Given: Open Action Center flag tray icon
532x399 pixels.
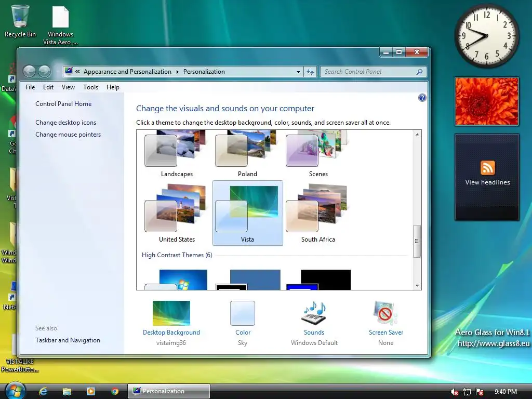Looking at the screenshot, I should coord(480,392).
